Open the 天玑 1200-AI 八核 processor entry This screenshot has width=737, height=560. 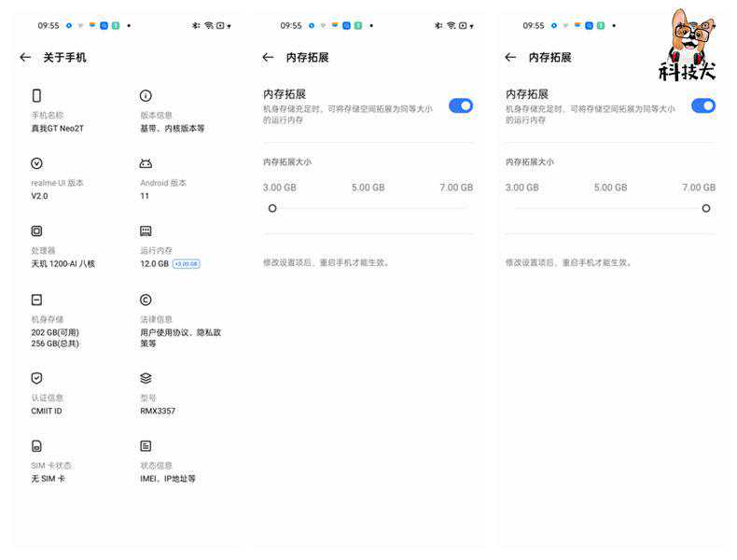(x=63, y=264)
